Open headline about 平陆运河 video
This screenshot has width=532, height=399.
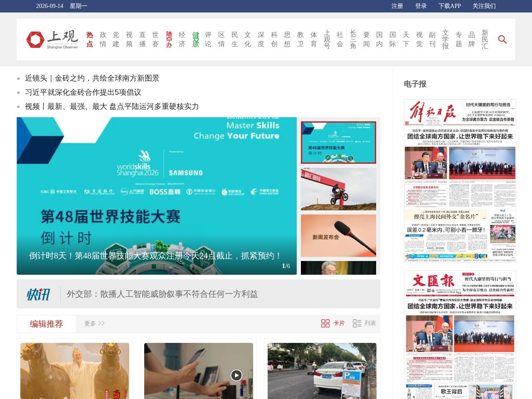(112, 106)
